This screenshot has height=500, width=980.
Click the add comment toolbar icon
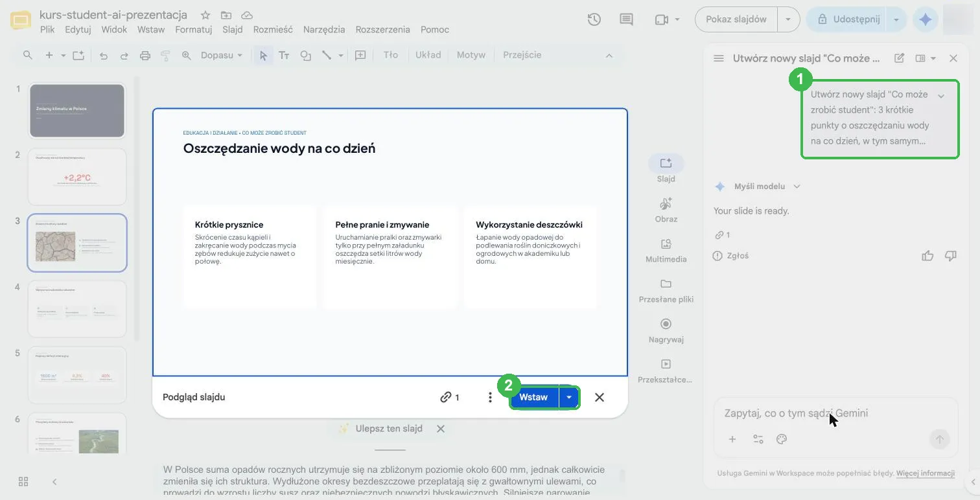tap(360, 56)
